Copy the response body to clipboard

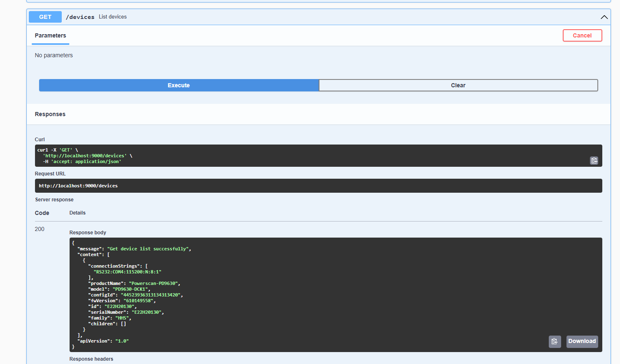coord(555,341)
